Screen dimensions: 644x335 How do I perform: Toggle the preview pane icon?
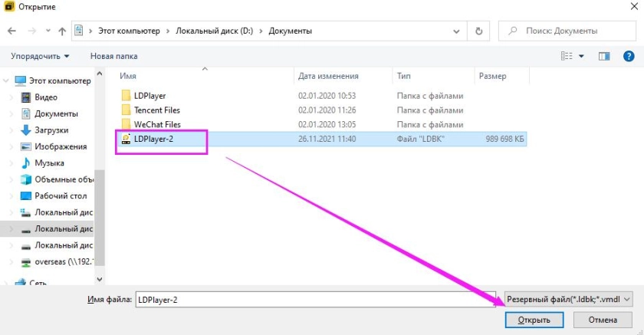click(604, 56)
